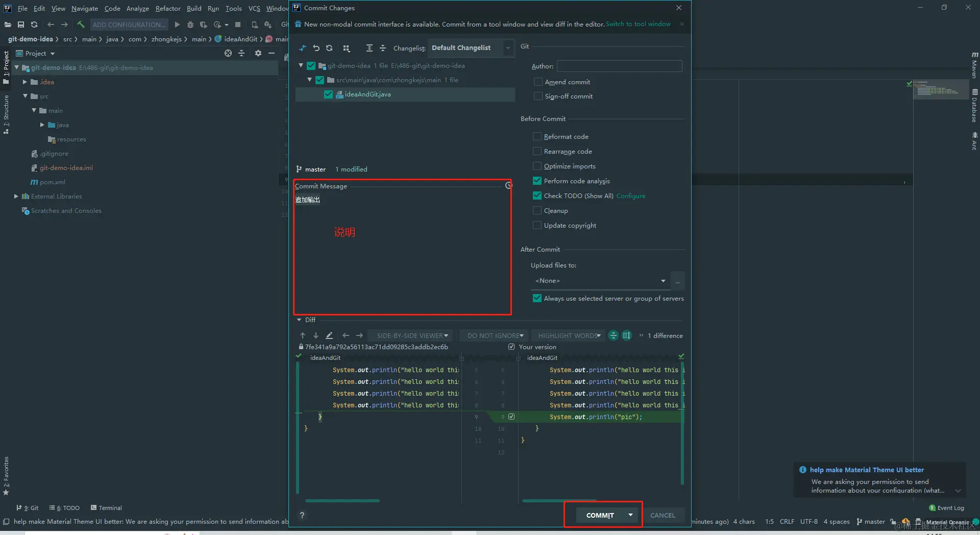Click the Switch to tool window link
The height and width of the screenshot is (535, 980).
pyautogui.click(x=638, y=24)
